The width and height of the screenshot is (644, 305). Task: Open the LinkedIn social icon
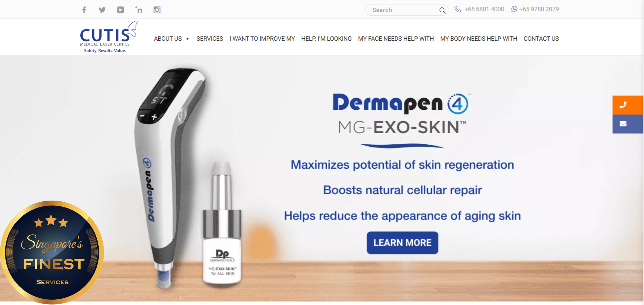coord(139,10)
